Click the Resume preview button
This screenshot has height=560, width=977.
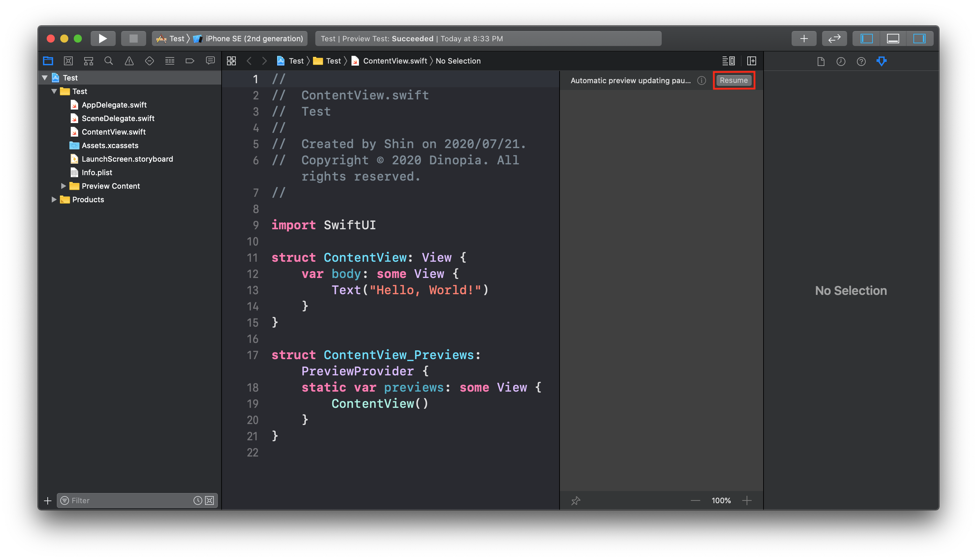click(x=733, y=80)
